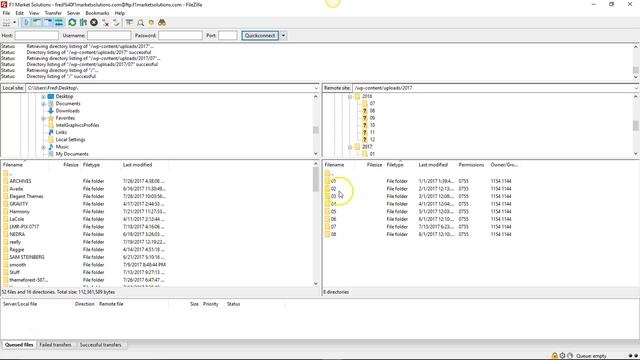
Task: Select IntelGraphicsProfiles in local tree
Action: tap(77, 125)
